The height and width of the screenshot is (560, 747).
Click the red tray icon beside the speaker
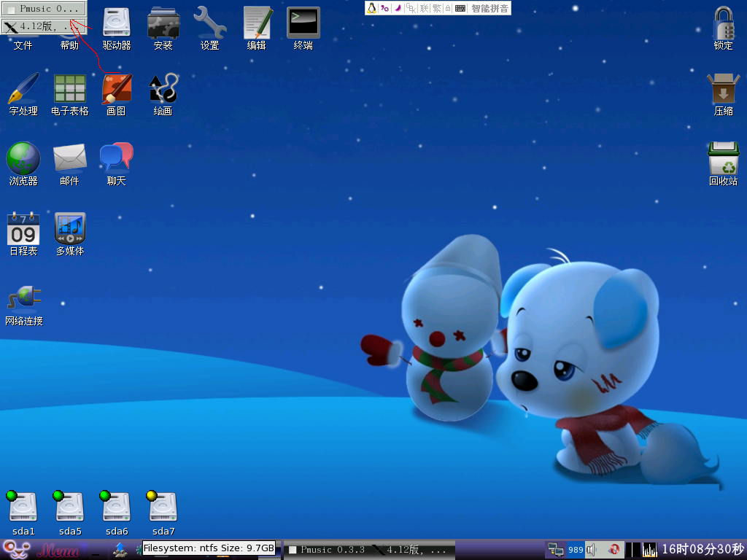click(x=614, y=550)
